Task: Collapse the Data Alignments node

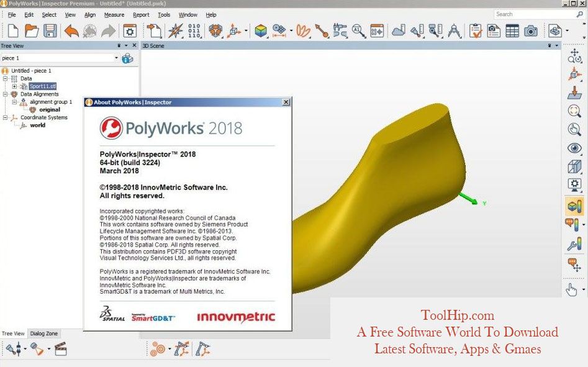Action: click(x=5, y=94)
